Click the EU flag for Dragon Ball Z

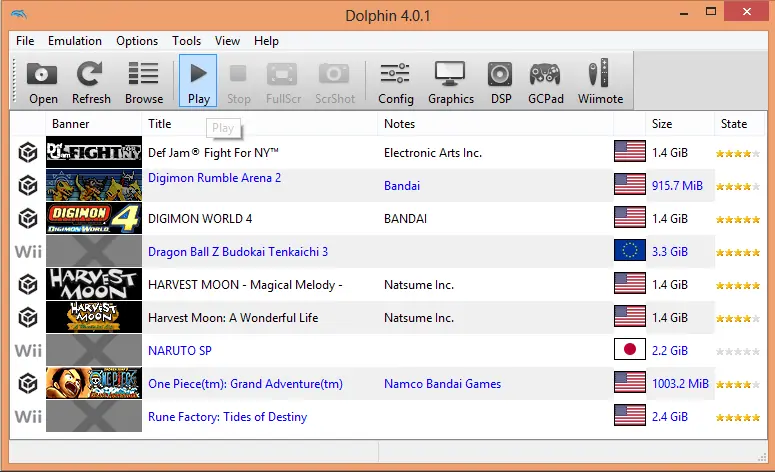(630, 250)
